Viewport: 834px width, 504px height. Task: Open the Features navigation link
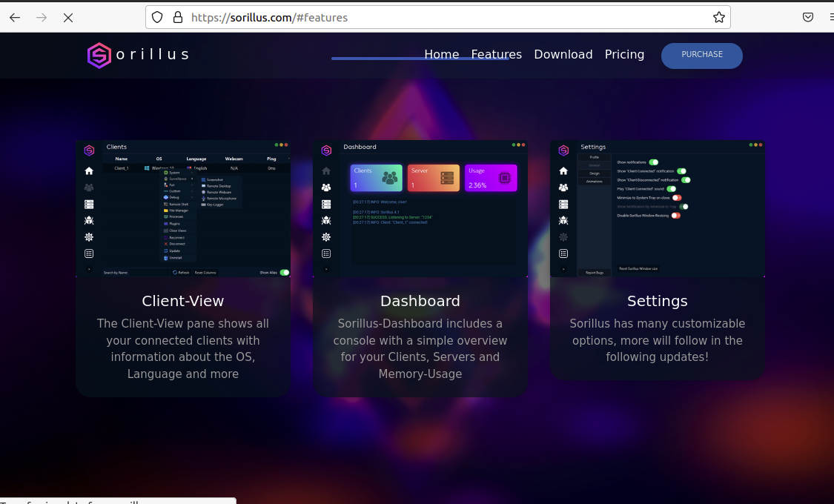(496, 54)
